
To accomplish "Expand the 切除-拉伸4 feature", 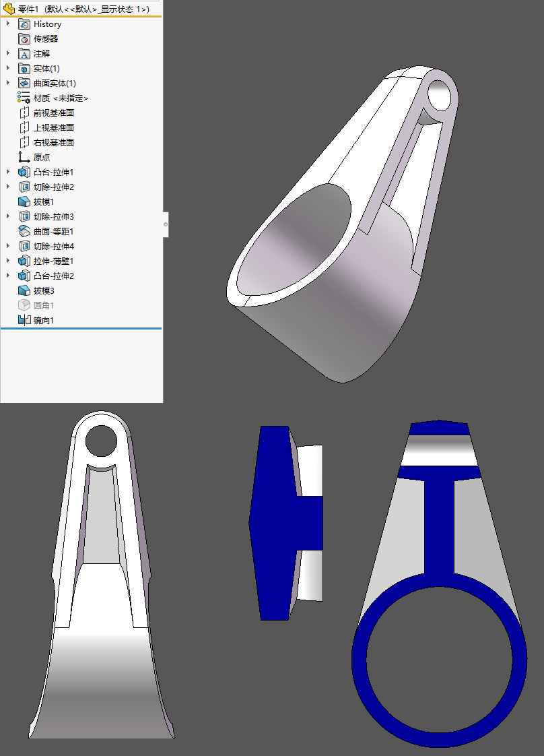I will tap(7, 246).
